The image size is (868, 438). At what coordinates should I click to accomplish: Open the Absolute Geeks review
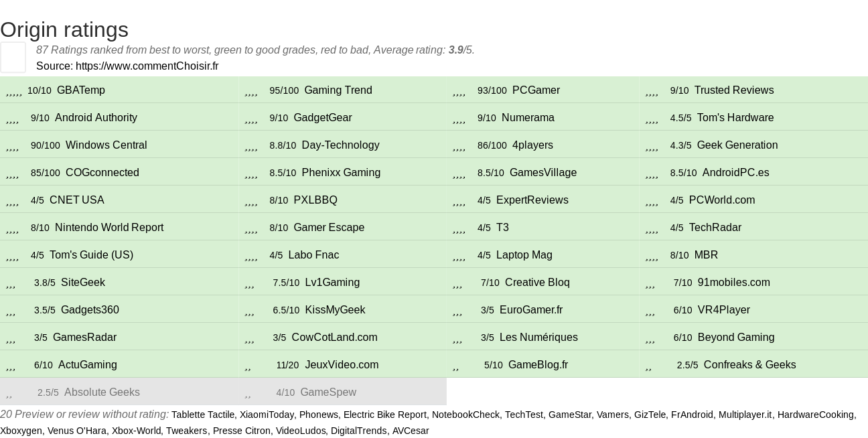tap(102, 392)
